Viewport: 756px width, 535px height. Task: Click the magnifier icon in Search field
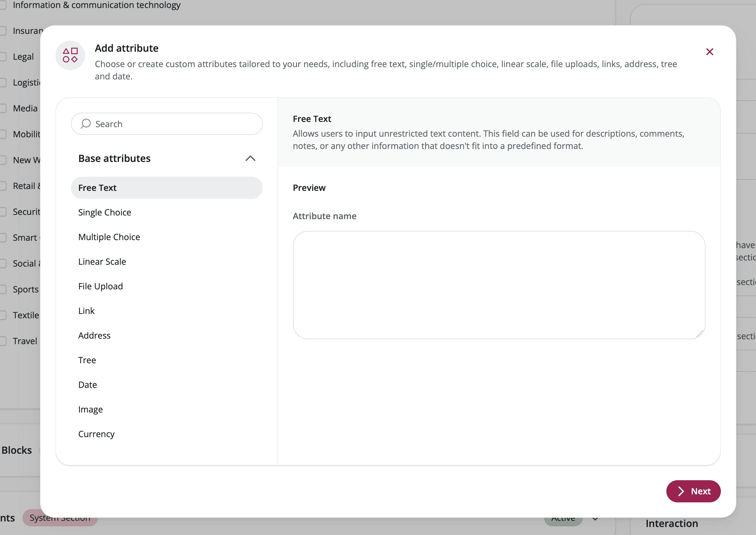pos(86,124)
